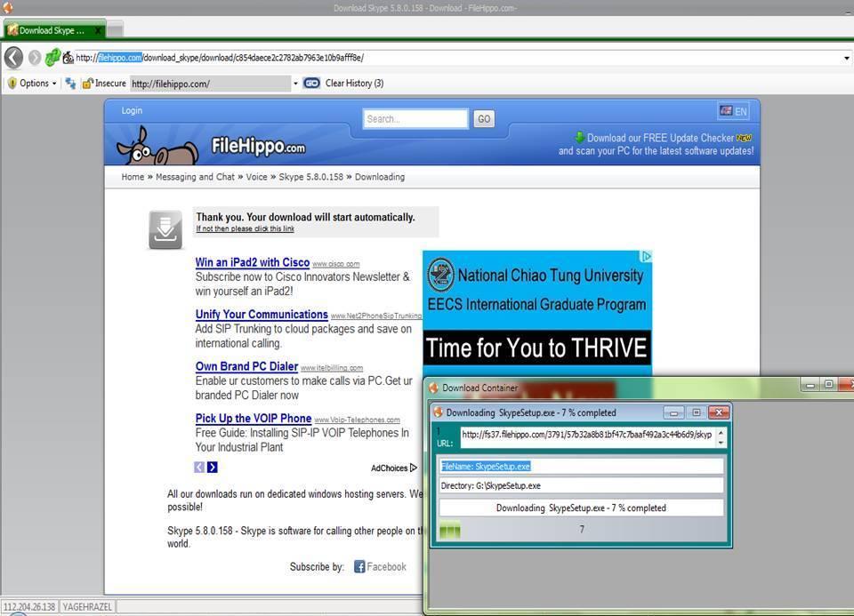Open the Unify Your Communications ad link
The height and width of the screenshot is (616, 854).
[x=262, y=315]
